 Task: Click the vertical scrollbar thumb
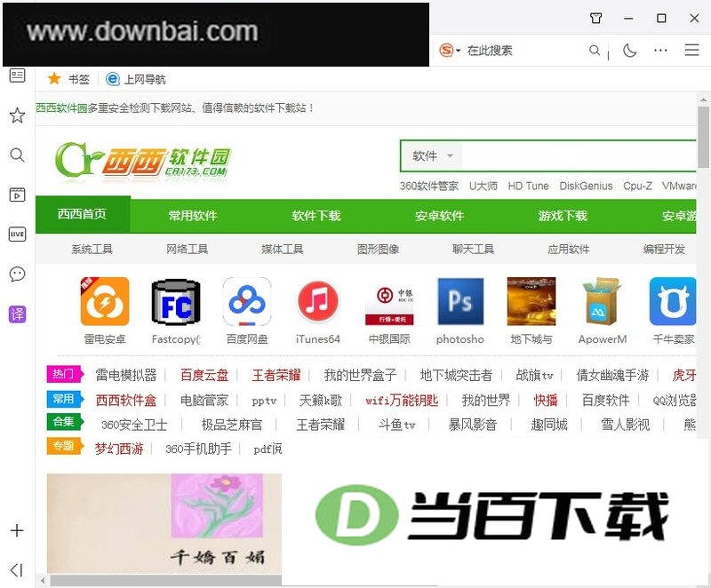(703, 137)
